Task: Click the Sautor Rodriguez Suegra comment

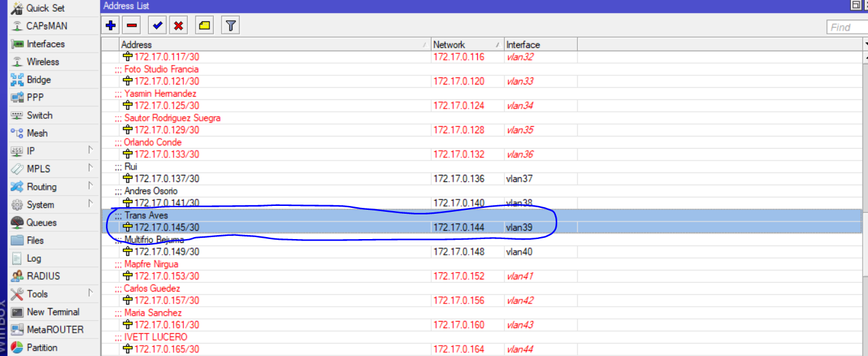Action: tap(172, 118)
